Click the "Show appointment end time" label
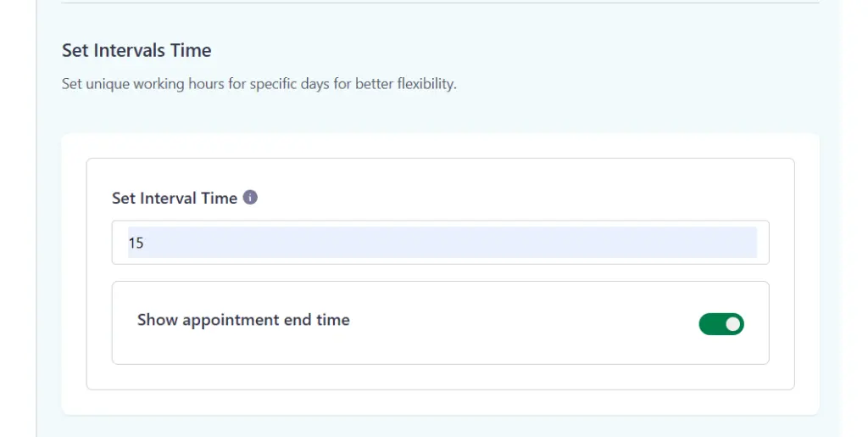Viewport: 868px width, 437px height. tap(243, 320)
